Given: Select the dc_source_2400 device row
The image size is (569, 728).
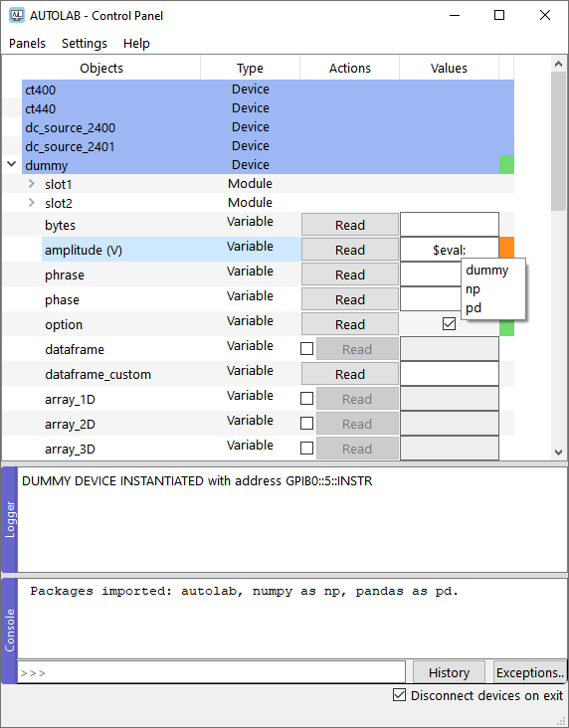Looking at the screenshot, I should (268, 127).
